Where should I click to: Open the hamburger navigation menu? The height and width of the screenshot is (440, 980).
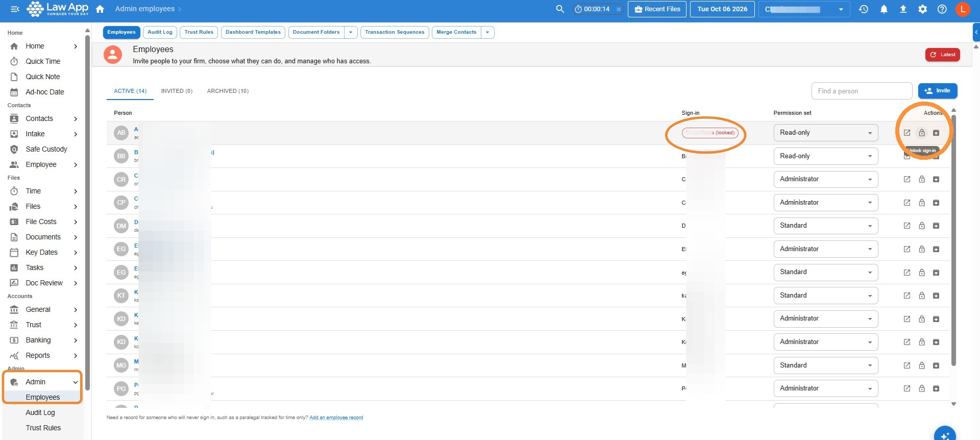click(x=15, y=9)
